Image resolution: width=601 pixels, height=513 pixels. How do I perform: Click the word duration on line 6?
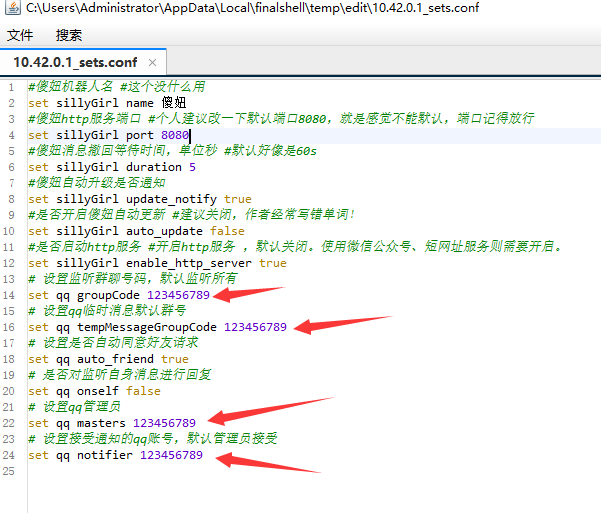pyautogui.click(x=154, y=167)
